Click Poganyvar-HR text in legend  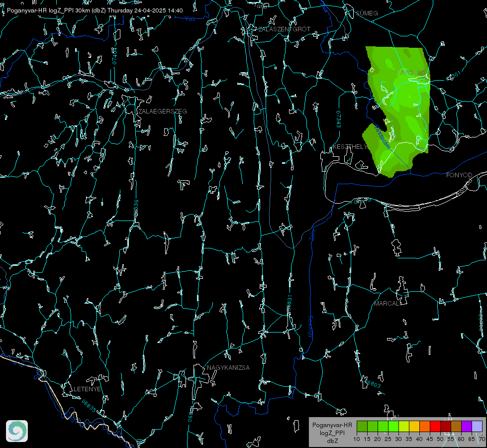332,425
